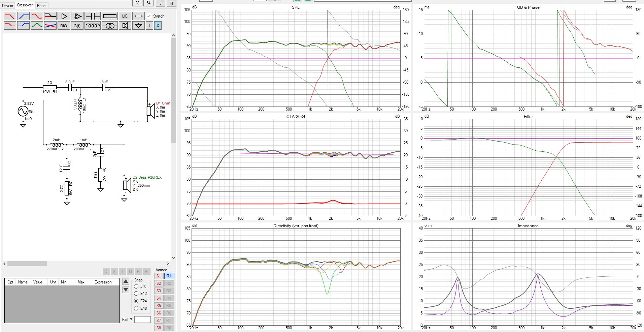Click the highlighted X tool button
Screen dimensions: 644x332
[x=158, y=25]
